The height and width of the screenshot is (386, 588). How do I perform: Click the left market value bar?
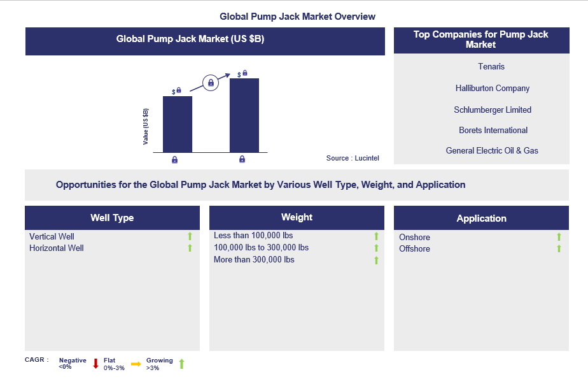click(x=177, y=124)
